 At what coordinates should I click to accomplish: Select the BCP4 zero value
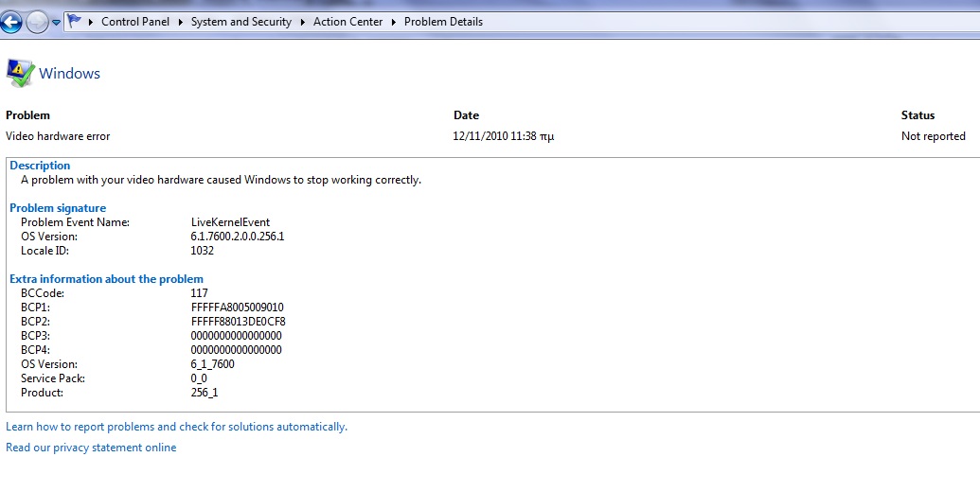[237, 350]
